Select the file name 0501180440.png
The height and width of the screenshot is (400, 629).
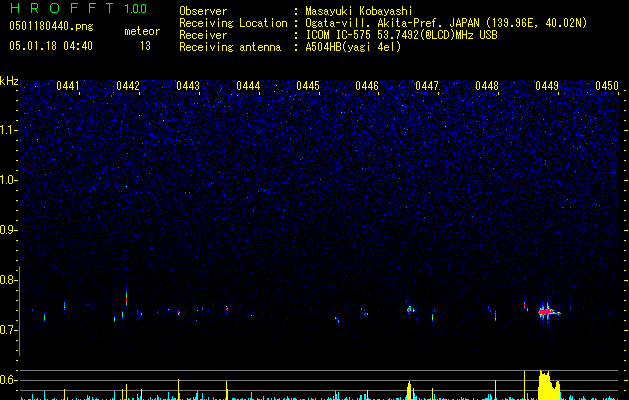[51, 26]
